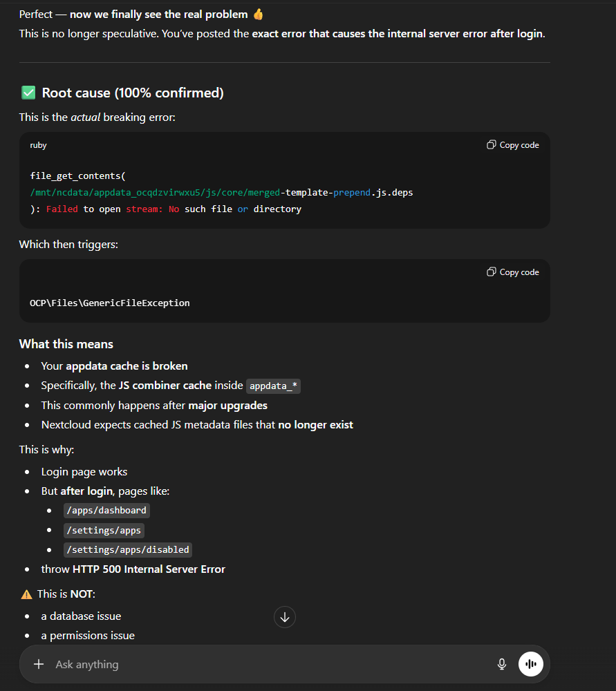Copy the ruby code block
The width and height of the screenshot is (616, 691).
coord(513,145)
